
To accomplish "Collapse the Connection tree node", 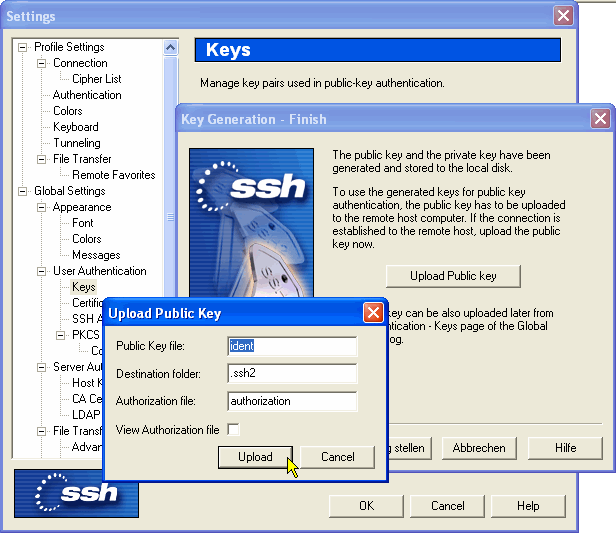I will pyautogui.click(x=41, y=63).
